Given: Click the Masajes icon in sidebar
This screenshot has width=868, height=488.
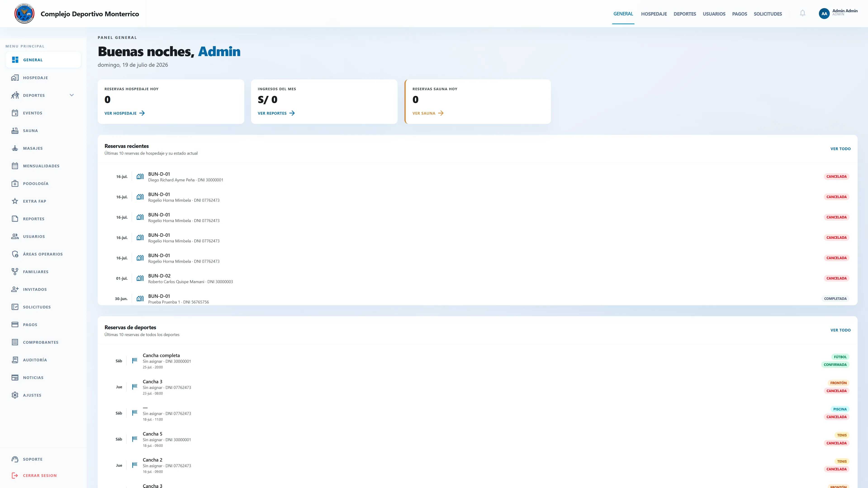Looking at the screenshot, I should [15, 148].
